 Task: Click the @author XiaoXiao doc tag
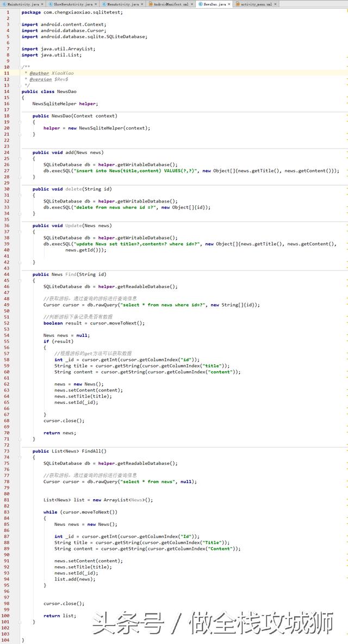coord(52,73)
